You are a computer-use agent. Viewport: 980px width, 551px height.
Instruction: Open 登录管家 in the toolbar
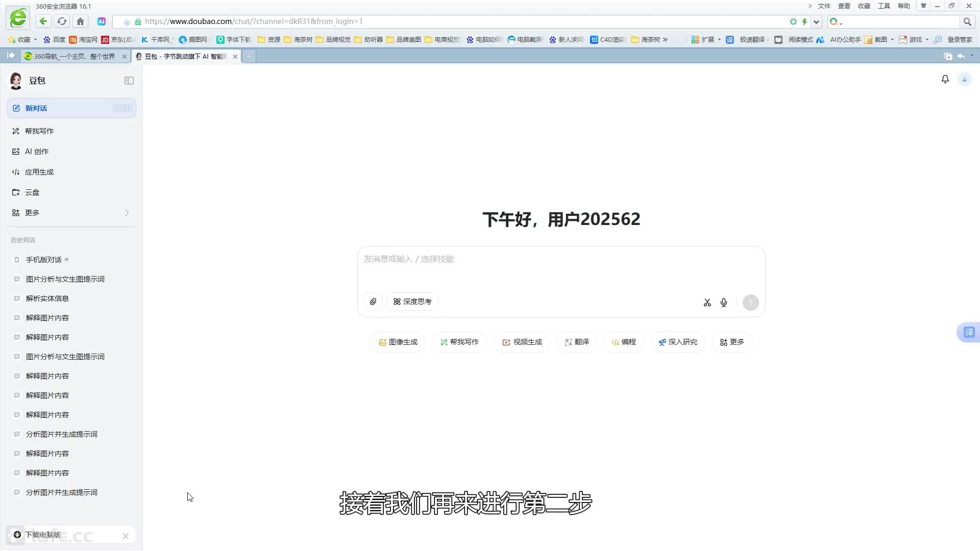[953, 39]
